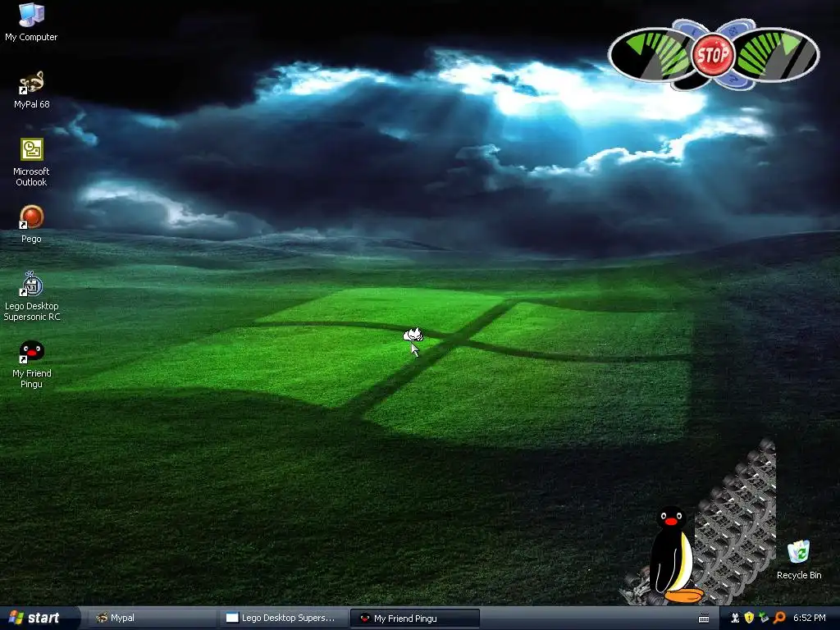Click the white cat tray icon

pyautogui.click(x=735, y=619)
